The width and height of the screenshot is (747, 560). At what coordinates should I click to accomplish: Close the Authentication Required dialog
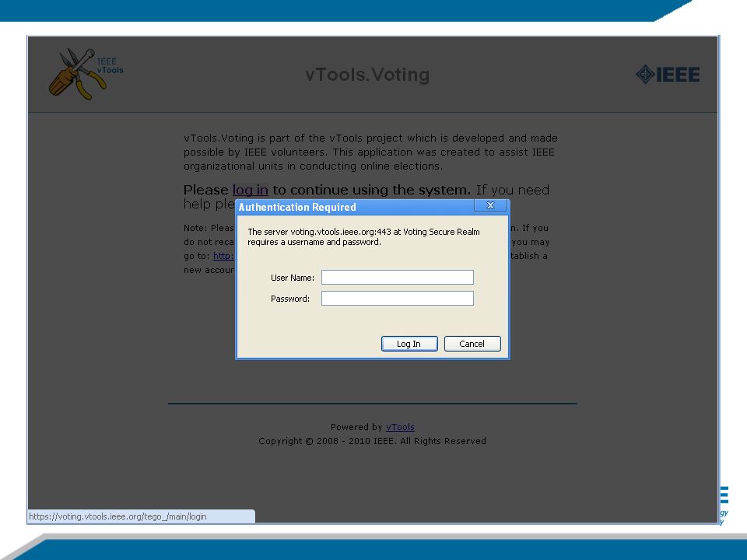[490, 205]
